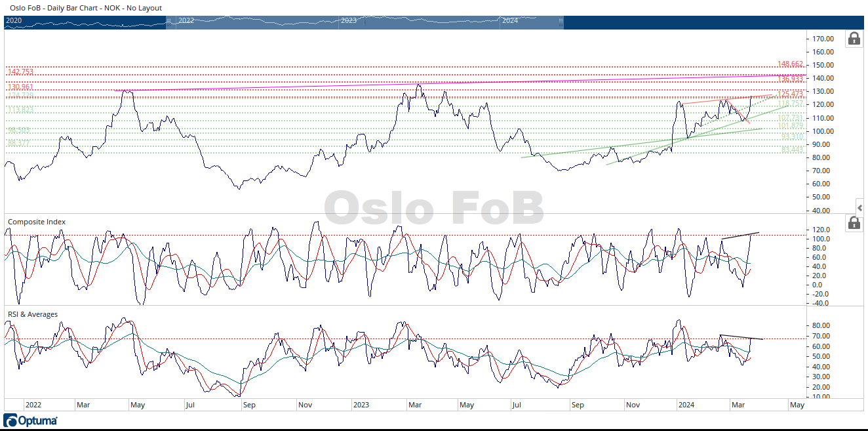The height and width of the screenshot is (431, 868).
Task: Click the 107.731 level label
Action: 791,118
